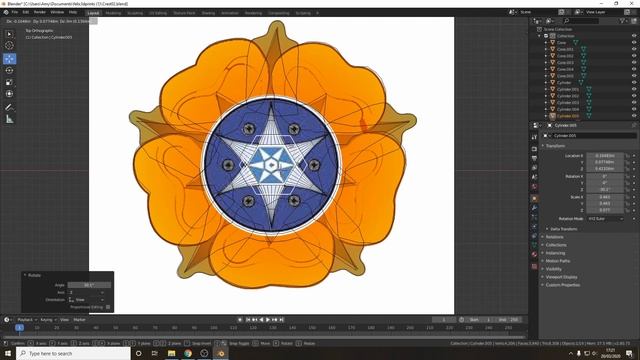Open the Render menu
This screenshot has height=360, width=640.
pyautogui.click(x=40, y=12)
